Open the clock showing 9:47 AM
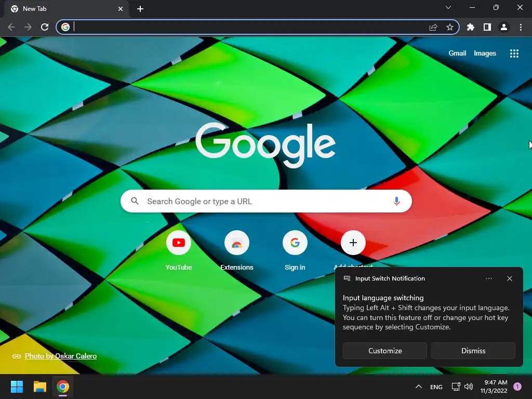 tap(494, 387)
